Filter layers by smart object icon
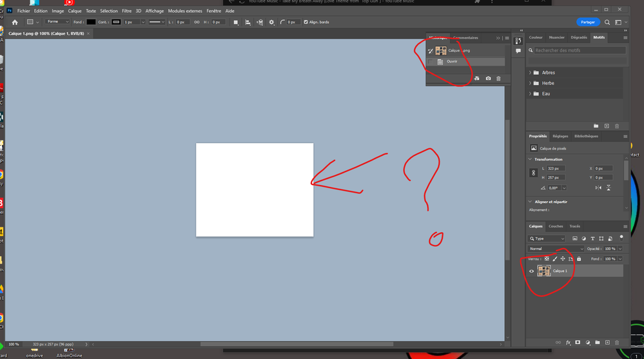The width and height of the screenshot is (644, 359). tap(610, 238)
